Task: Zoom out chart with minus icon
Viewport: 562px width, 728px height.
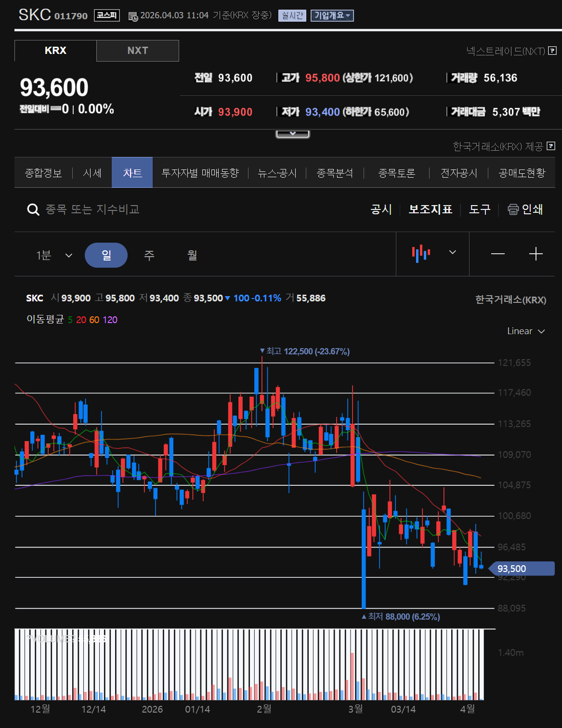Action: pos(497,254)
